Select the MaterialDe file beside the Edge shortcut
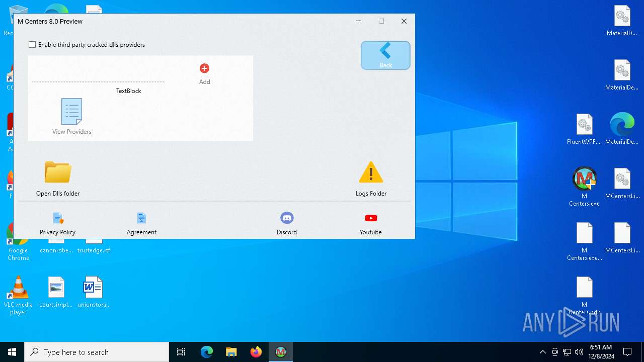 pyautogui.click(x=622, y=74)
